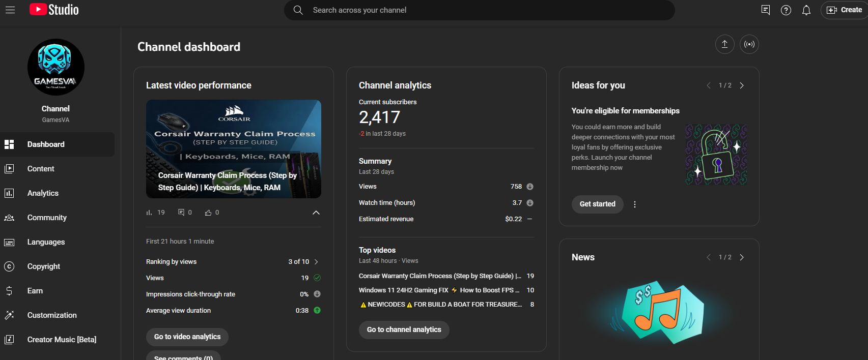Screen dimensions: 868x360
Task: Open Languages in the sidebar
Action: (x=57, y=242)
